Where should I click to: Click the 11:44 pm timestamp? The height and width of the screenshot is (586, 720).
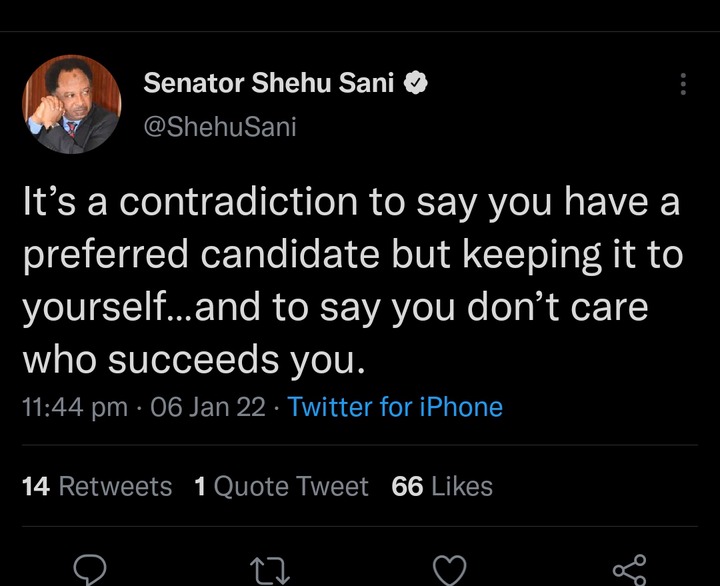(74, 407)
